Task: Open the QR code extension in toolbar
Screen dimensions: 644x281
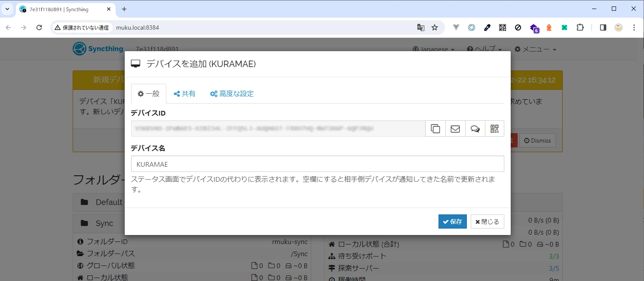Action: point(503,27)
